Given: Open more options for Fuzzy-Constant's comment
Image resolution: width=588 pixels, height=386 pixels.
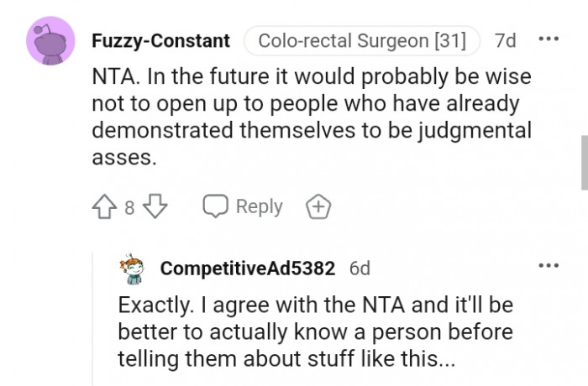Looking at the screenshot, I should coord(548,40).
